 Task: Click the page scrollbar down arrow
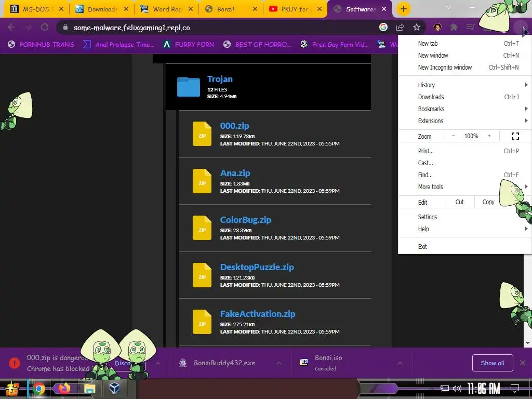(x=528, y=343)
